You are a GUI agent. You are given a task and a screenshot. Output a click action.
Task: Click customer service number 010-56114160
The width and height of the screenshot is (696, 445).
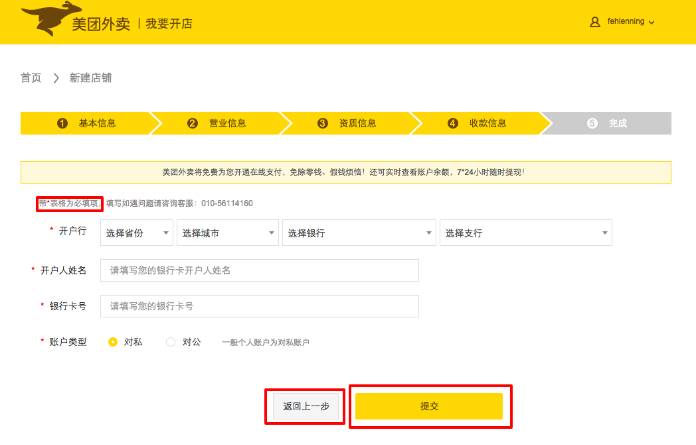coord(227,204)
